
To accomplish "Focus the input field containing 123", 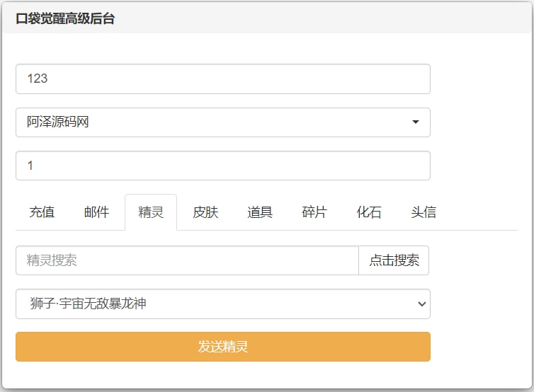I will pos(222,79).
